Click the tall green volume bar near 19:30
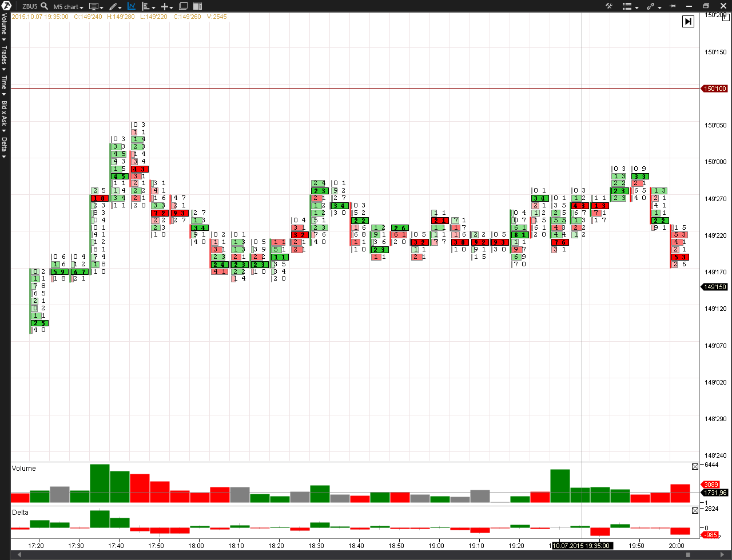 click(560, 486)
